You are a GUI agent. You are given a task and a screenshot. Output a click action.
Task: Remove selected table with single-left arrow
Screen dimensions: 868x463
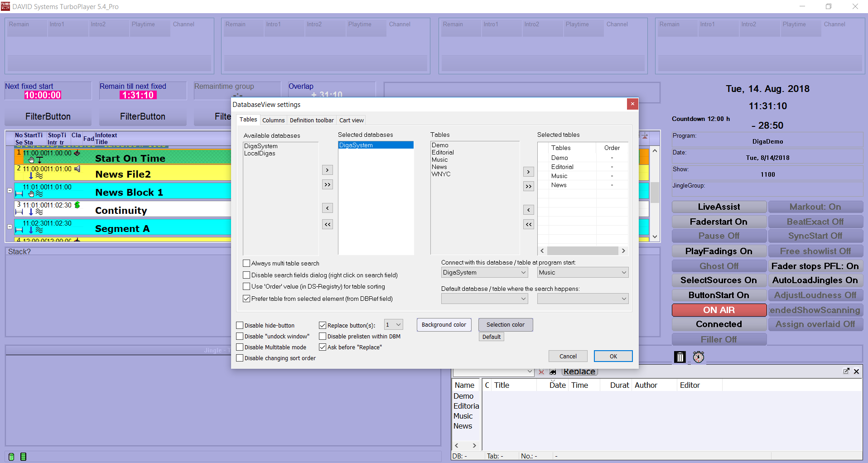tap(528, 210)
